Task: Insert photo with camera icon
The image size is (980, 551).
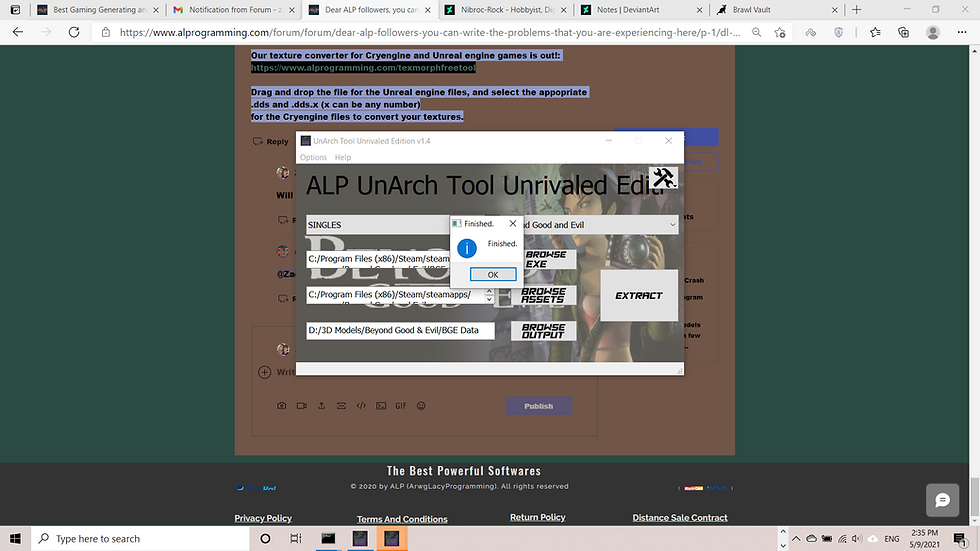Action: (282, 406)
